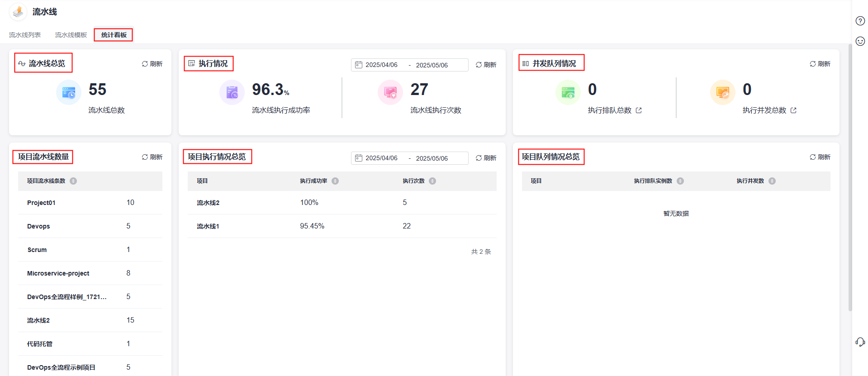Click calendar icon in 执行情况 date range
Screen dimensions: 868x376
(x=359, y=65)
